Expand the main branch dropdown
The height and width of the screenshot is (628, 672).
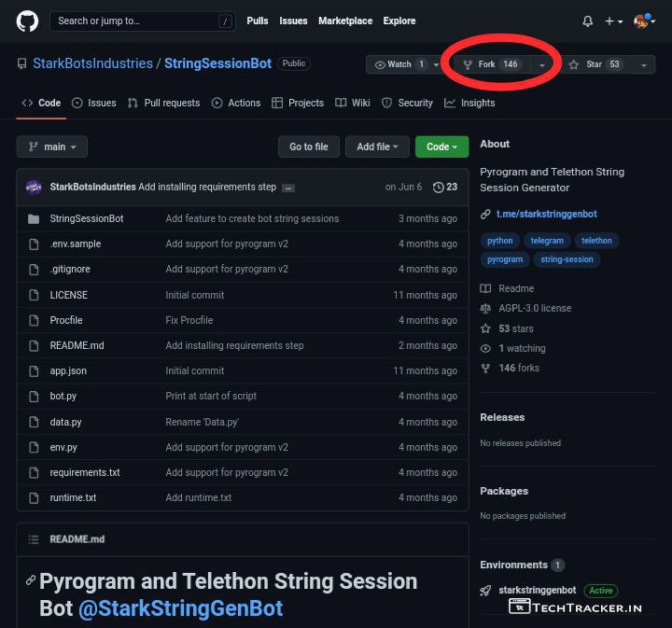[52, 147]
